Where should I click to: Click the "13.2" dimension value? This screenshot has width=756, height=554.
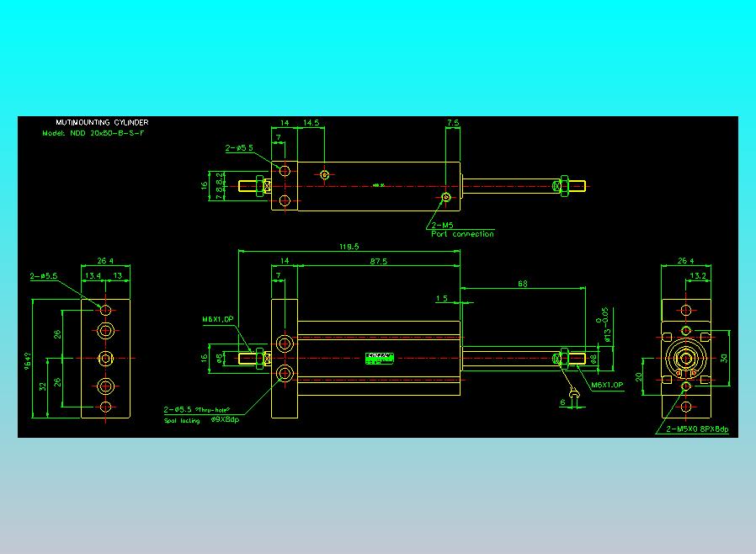[698, 276]
